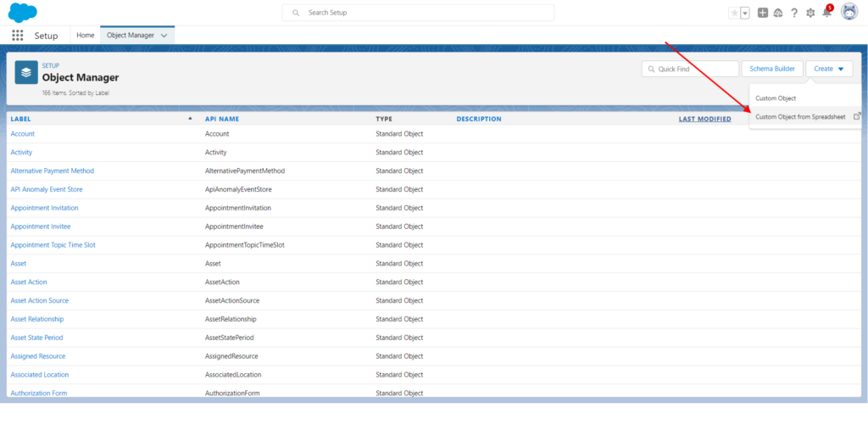Choose Custom Object from Spreadsheet
This screenshot has width=868, height=447.
pyautogui.click(x=800, y=116)
